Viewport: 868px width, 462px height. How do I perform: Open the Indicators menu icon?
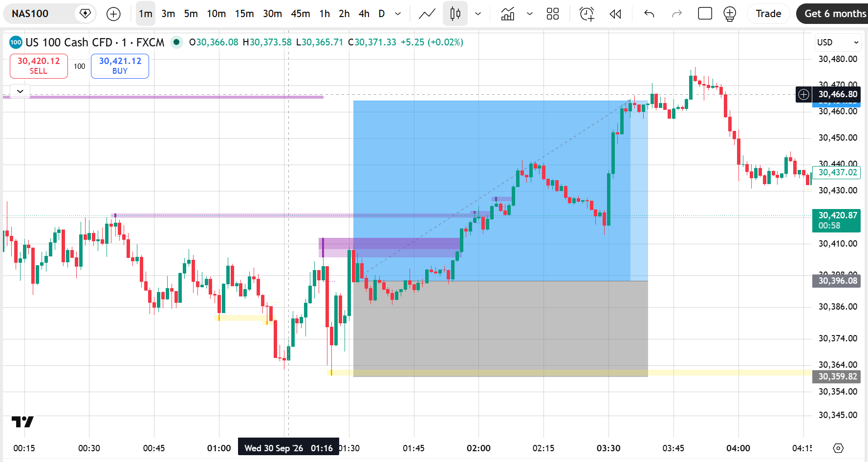(508, 14)
